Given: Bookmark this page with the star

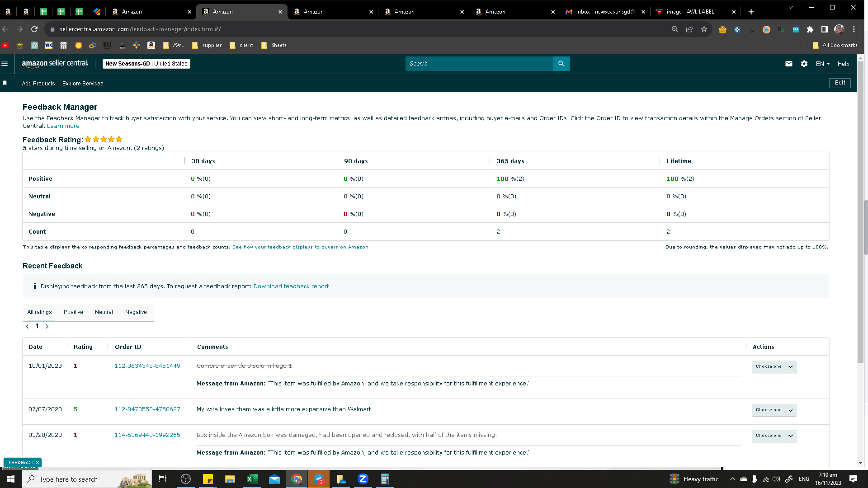Looking at the screenshot, I should [704, 29].
